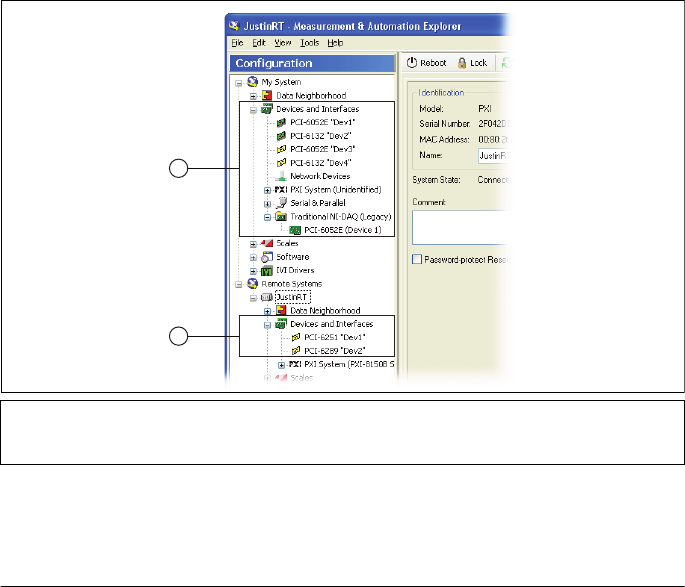Click Devices and Interfaces icon under My System
Image resolution: width=685 pixels, height=587 pixels.
pos(267,109)
